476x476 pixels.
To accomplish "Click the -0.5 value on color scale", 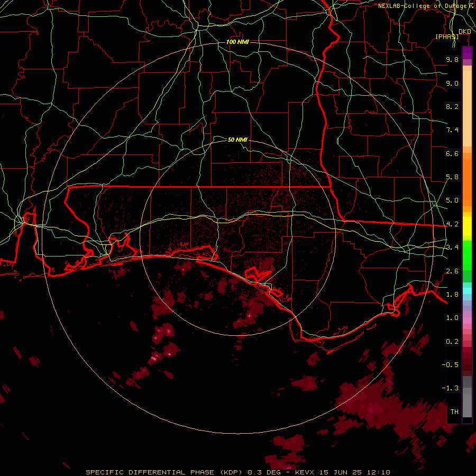I will pos(450,365).
